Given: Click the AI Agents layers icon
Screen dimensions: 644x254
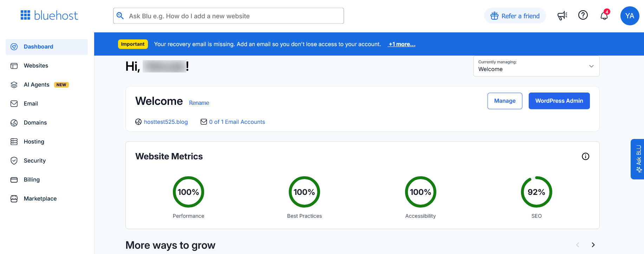Looking at the screenshot, I should pos(14,85).
